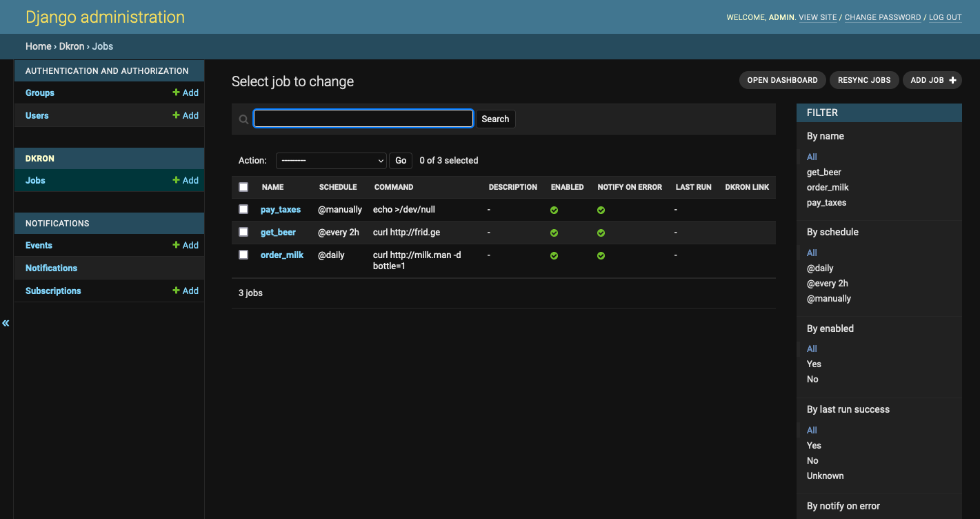Open the Action dropdown menu
This screenshot has height=519, width=980.
[x=331, y=160]
